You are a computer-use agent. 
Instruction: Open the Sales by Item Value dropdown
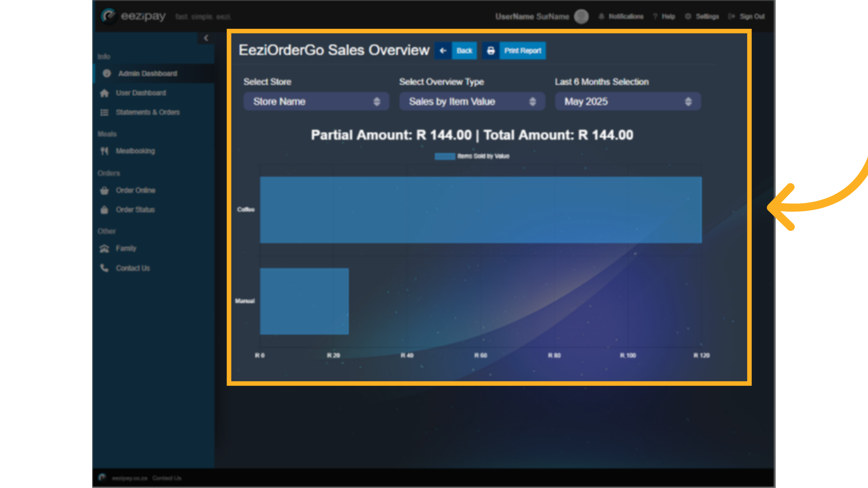pyautogui.click(x=472, y=102)
